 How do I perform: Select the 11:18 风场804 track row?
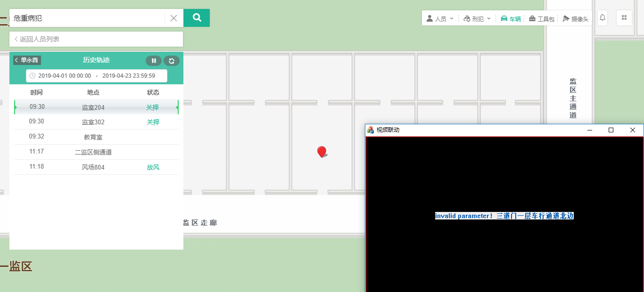click(96, 167)
